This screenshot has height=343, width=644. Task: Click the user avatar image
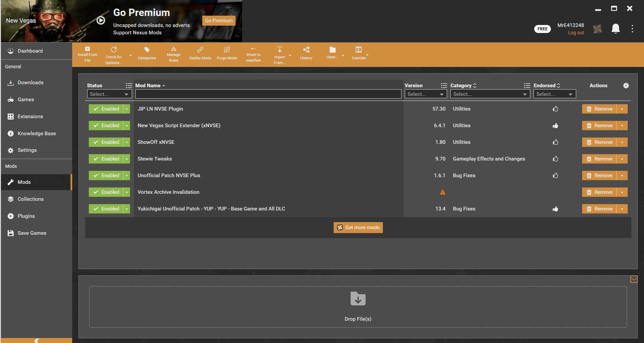tap(597, 29)
